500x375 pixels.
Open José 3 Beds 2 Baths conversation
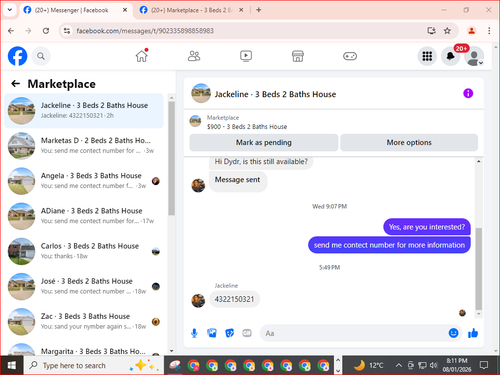84,286
